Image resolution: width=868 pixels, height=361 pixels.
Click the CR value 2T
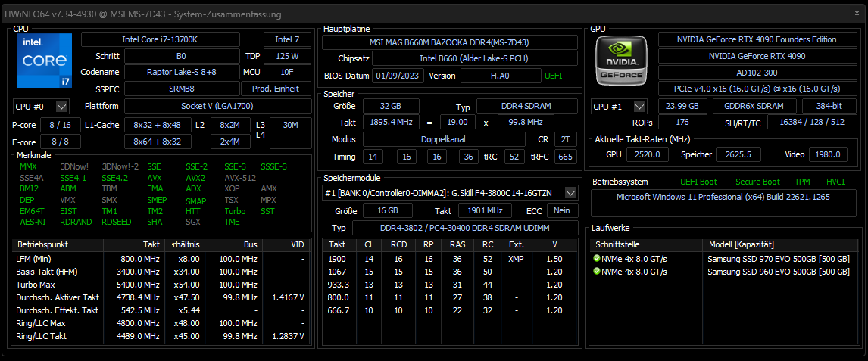click(565, 139)
